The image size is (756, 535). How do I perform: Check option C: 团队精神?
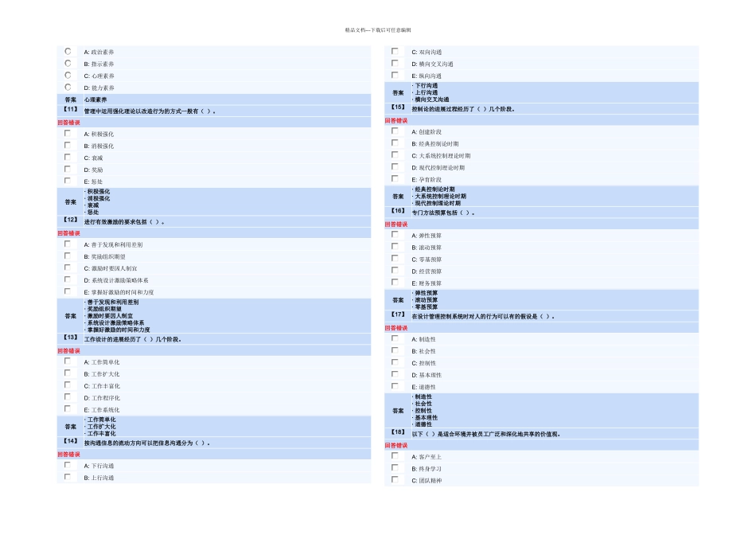tap(395, 480)
